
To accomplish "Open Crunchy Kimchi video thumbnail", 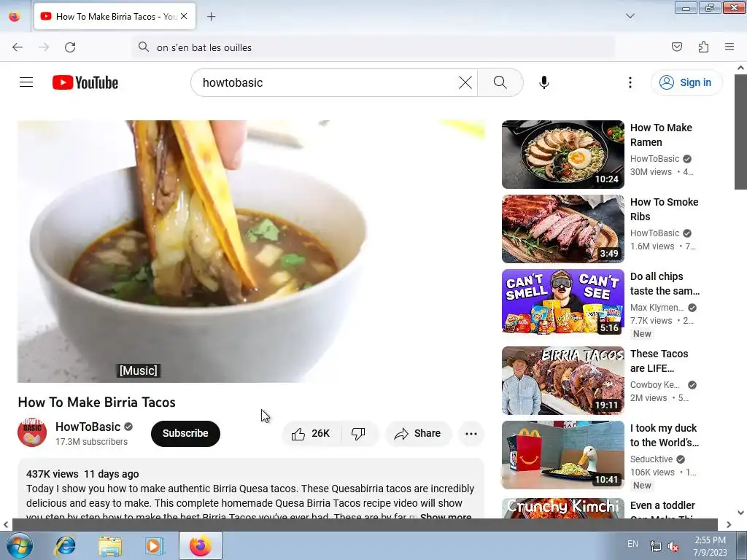I will click(562, 508).
